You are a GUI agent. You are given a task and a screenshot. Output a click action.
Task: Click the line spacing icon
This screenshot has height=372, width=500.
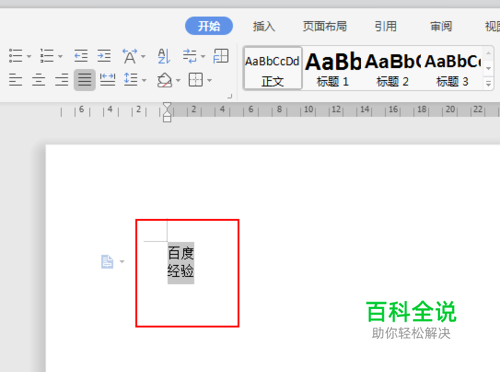coord(131,80)
